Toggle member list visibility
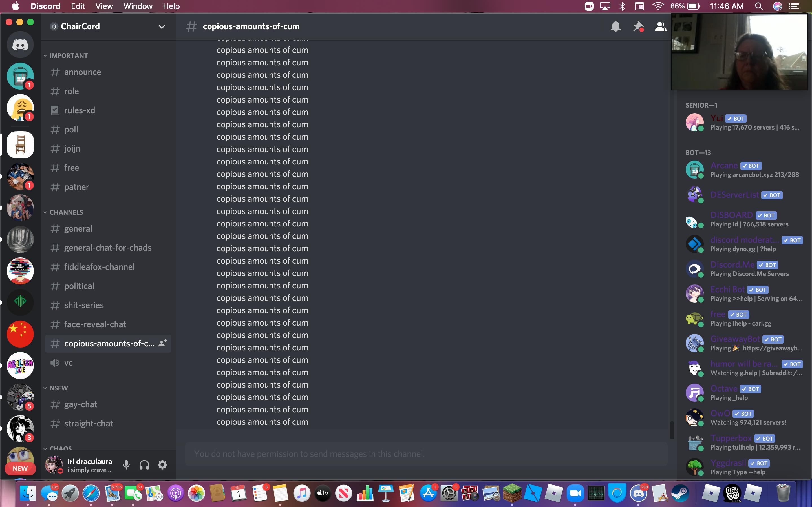Viewport: 812px width, 507px height. click(x=660, y=26)
